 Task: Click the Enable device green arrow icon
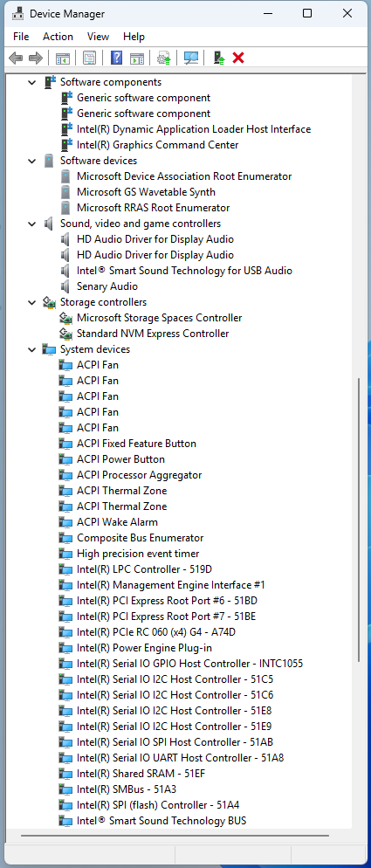pyautogui.click(x=220, y=58)
